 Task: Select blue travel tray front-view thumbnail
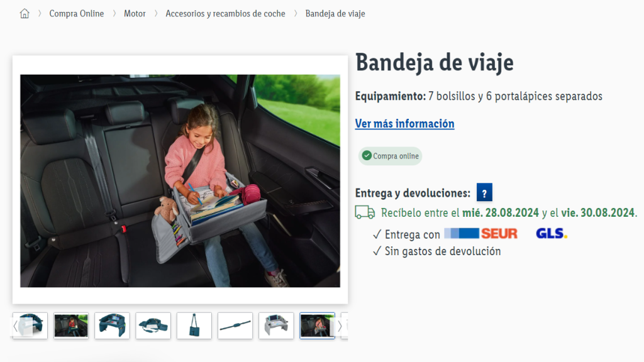tap(112, 326)
